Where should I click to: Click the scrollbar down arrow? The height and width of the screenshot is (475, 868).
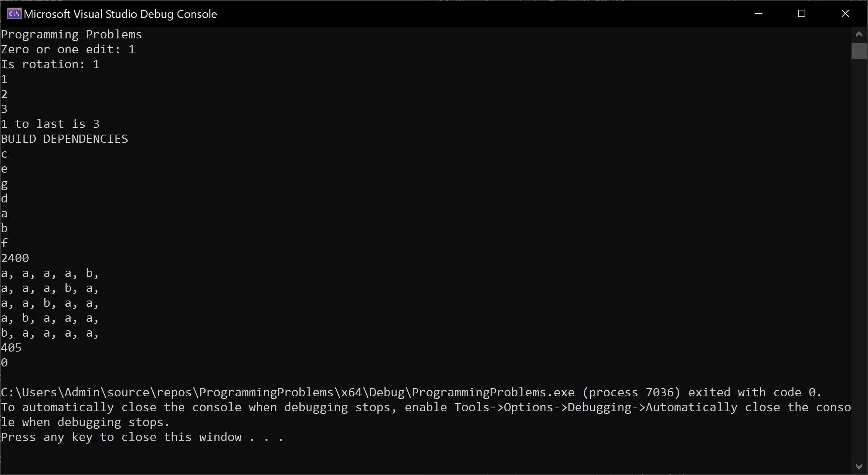click(x=859, y=466)
